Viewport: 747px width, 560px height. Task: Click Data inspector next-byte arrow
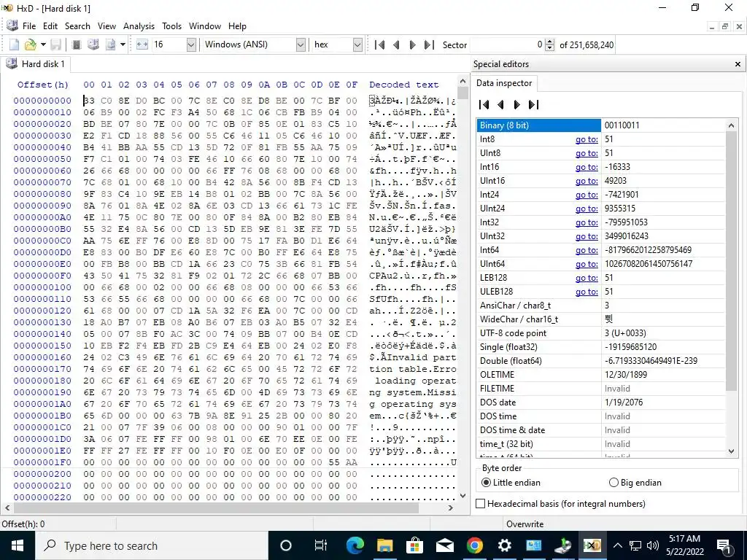pyautogui.click(x=517, y=104)
